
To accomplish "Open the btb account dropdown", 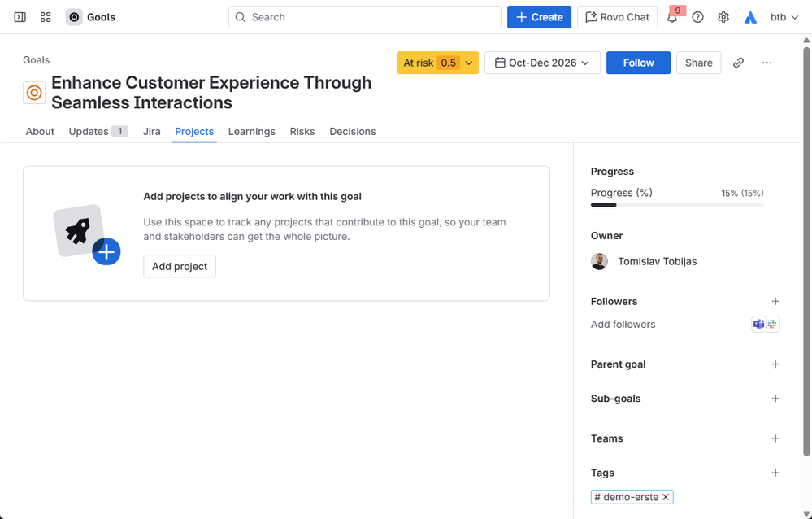I will (x=784, y=17).
